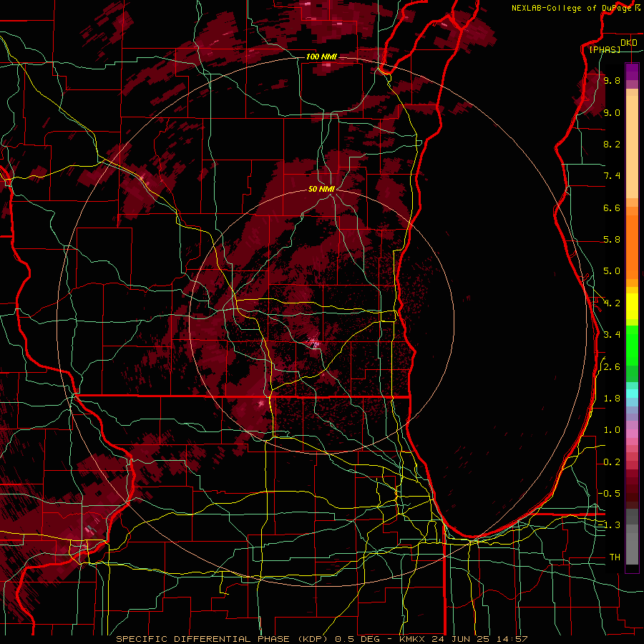Click the TH threshold label
This screenshot has height=644, width=644.
[615, 557]
